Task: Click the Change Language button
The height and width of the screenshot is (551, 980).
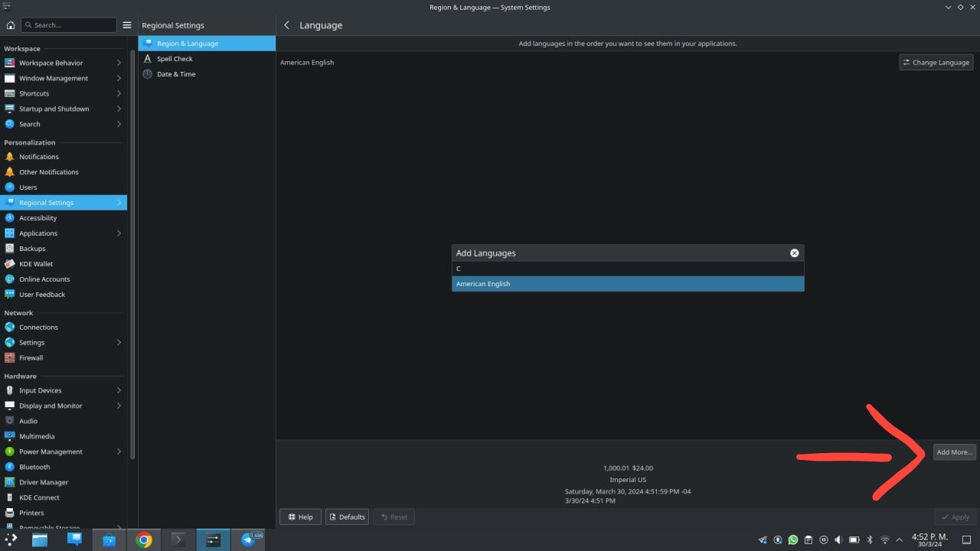Action: (936, 63)
